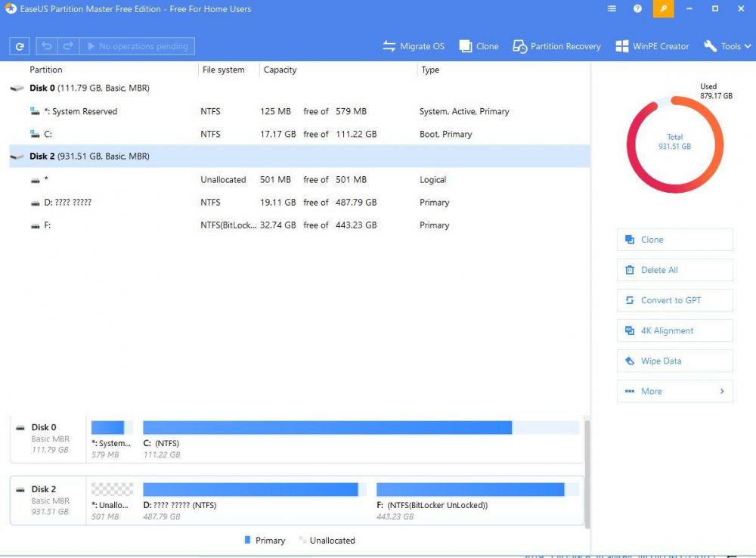This screenshot has height=558, width=756.
Task: Click the System Reserved block in the Disk 0 map
Action: pyautogui.click(x=112, y=427)
